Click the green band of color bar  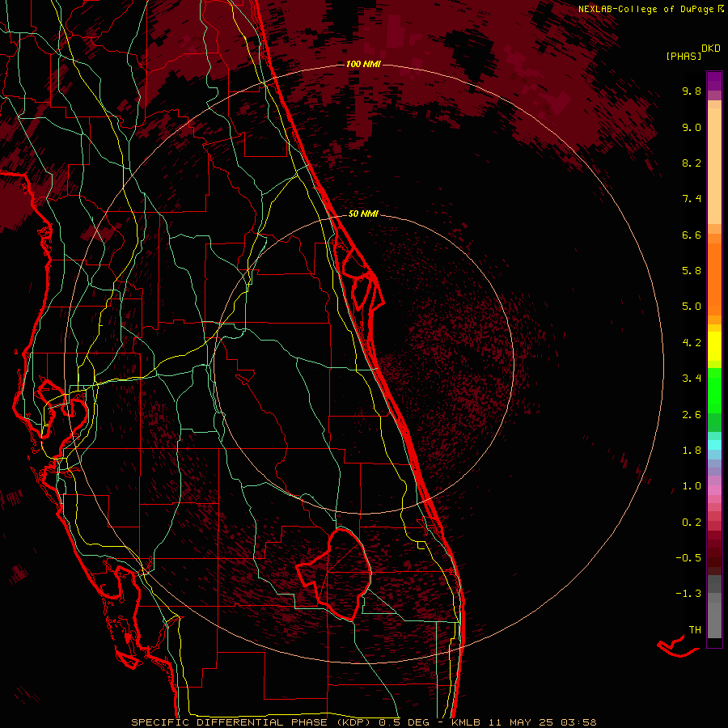pyautogui.click(x=714, y=391)
